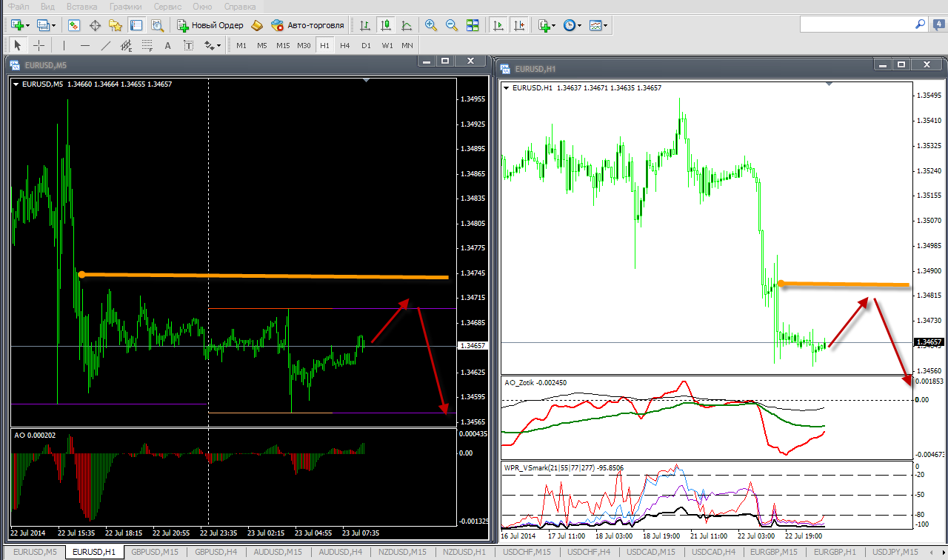Open the Templates dropdown arrow
948x560 pixels.
[x=606, y=26]
